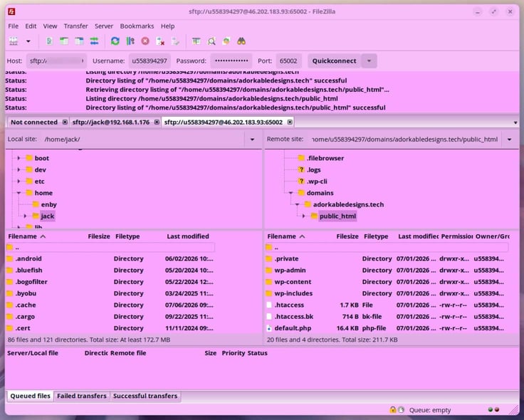Open the Transfer menu

point(76,26)
